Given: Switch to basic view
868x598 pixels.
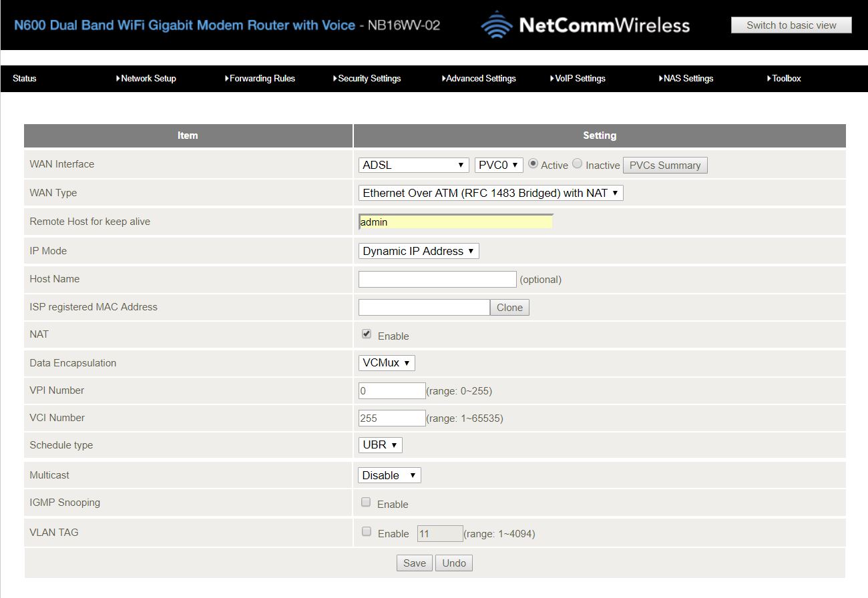Looking at the screenshot, I should (791, 25).
